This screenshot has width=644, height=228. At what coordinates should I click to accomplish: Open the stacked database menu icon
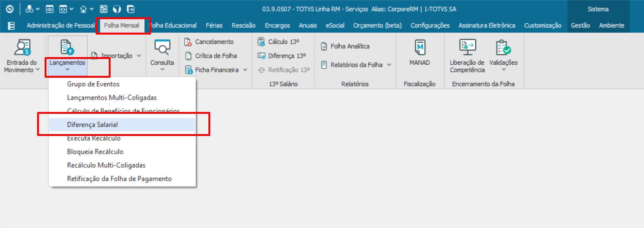(x=11, y=26)
